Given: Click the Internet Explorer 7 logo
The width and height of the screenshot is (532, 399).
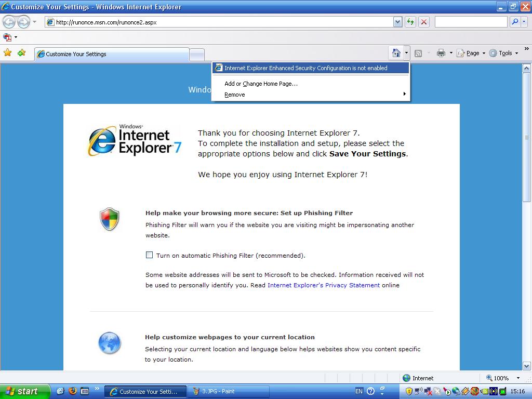Looking at the screenshot, I should [135, 140].
